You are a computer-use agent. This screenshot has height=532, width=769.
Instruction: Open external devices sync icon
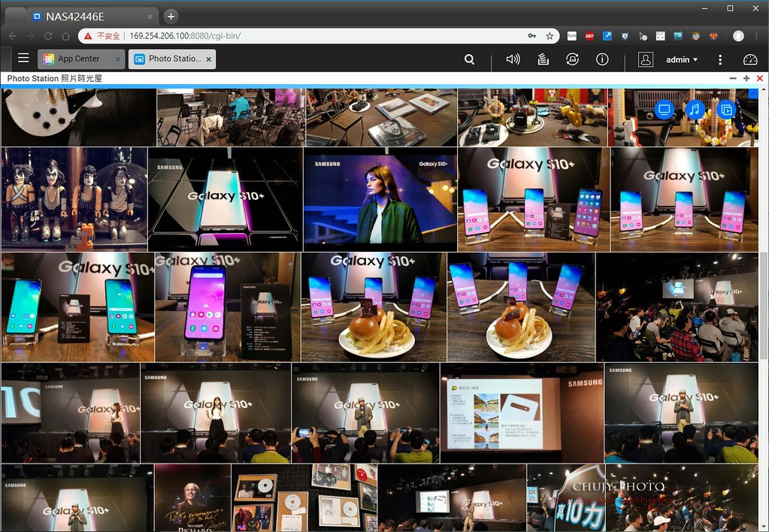pos(572,59)
